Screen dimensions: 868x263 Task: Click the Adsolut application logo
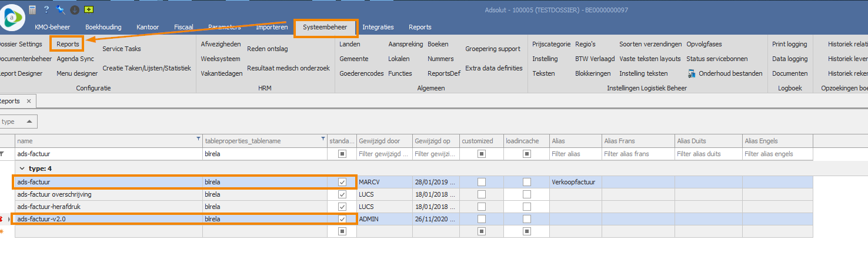pyautogui.click(x=13, y=18)
